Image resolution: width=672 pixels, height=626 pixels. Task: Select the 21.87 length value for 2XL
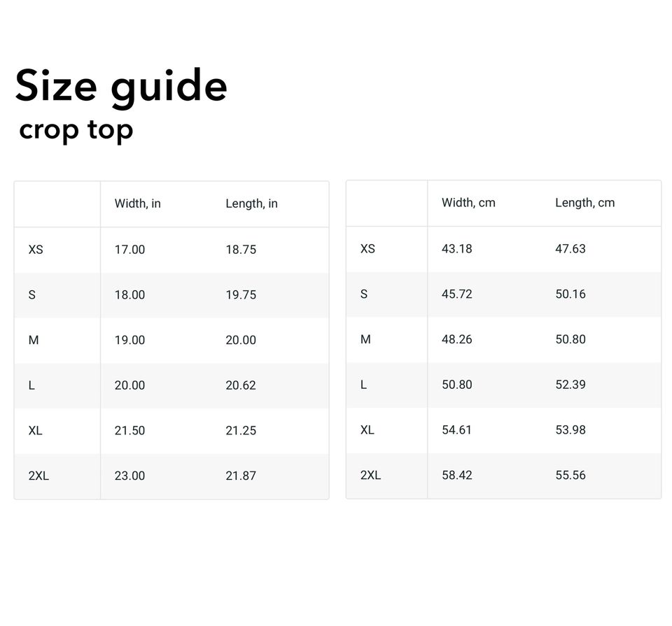pyautogui.click(x=241, y=476)
